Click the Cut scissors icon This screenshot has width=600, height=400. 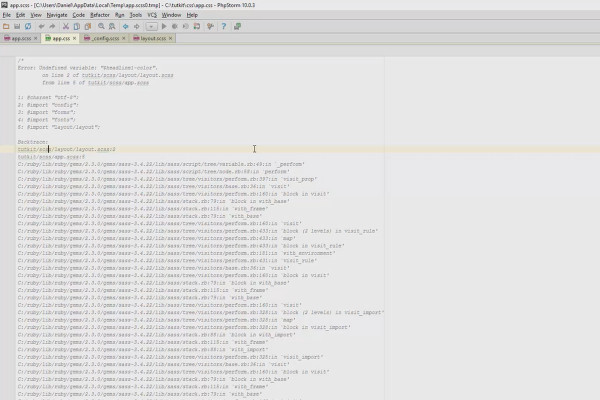[66, 26]
